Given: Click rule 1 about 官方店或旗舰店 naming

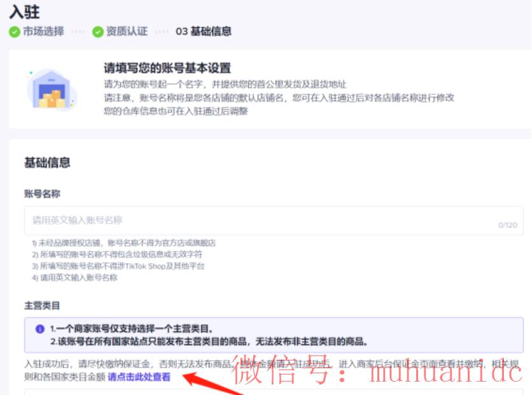Looking at the screenshot, I should point(123,243).
